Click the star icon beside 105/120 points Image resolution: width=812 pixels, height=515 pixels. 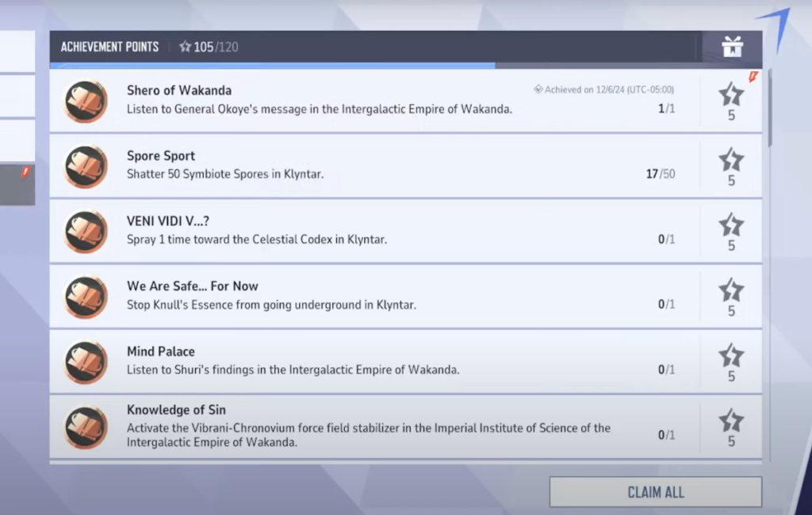[185, 47]
